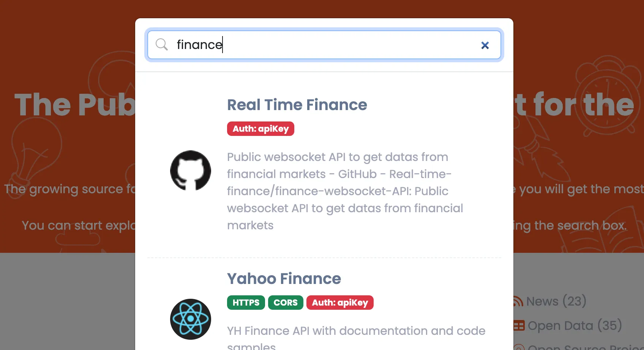Focus the finance search input field
The width and height of the screenshot is (644, 350).
click(x=304, y=45)
